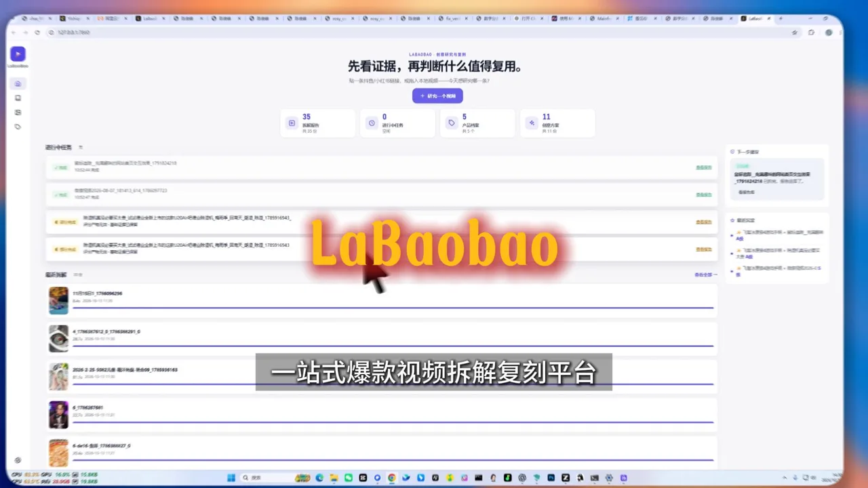868x488 pixels.
Task: Click the view-all link above the video list
Action: [x=705, y=275]
